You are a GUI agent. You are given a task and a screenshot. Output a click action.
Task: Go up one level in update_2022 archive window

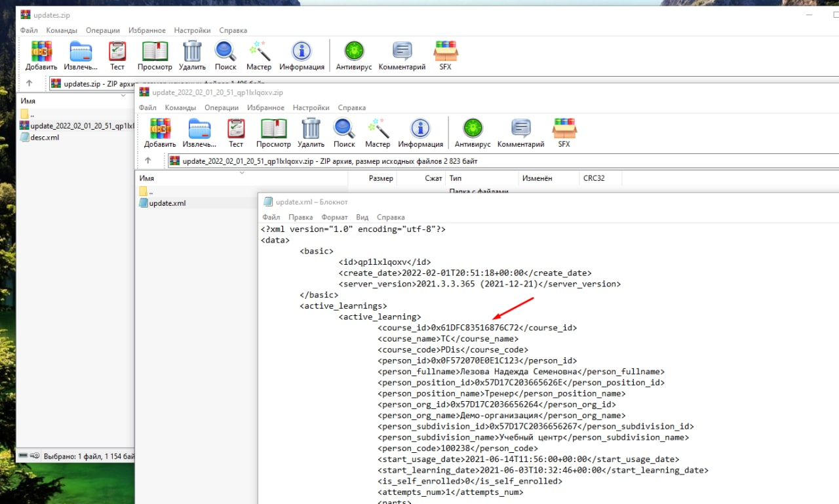(x=147, y=161)
